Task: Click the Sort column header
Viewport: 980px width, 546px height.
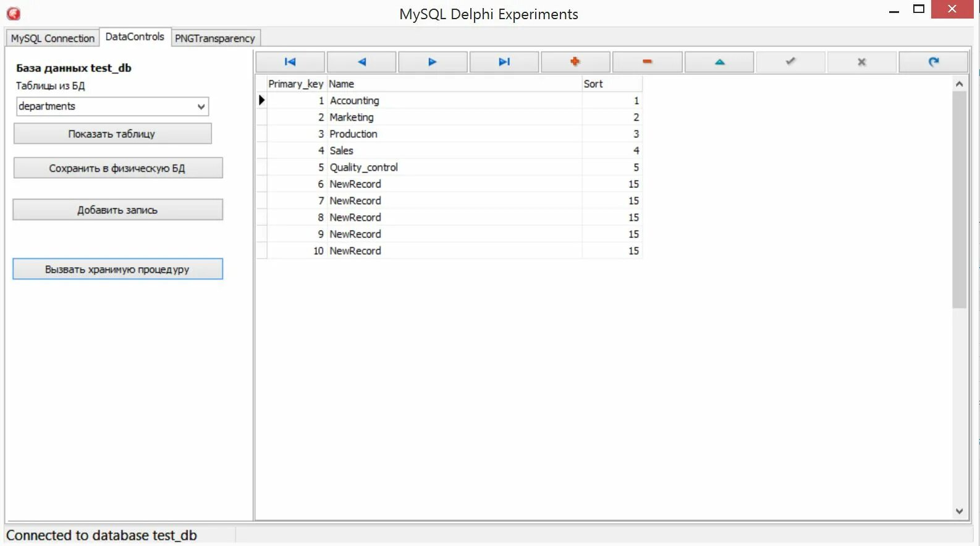Action: point(612,83)
